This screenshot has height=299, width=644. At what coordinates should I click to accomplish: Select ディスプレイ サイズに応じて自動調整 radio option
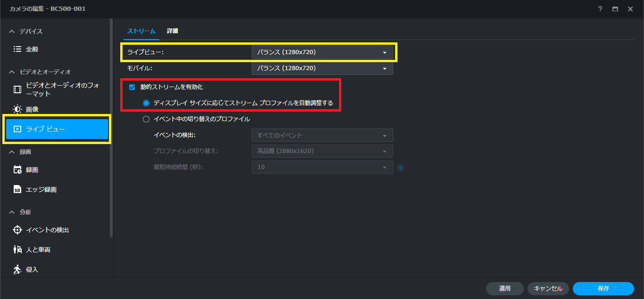coord(146,103)
